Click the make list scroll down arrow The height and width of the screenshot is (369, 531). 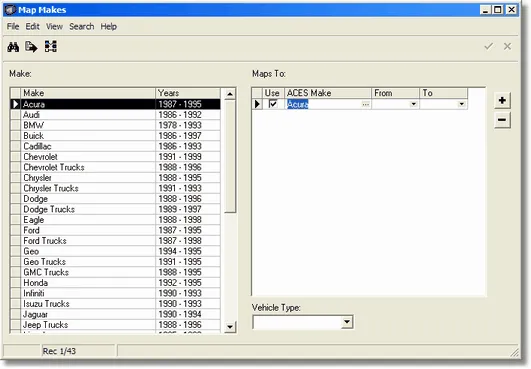point(230,327)
